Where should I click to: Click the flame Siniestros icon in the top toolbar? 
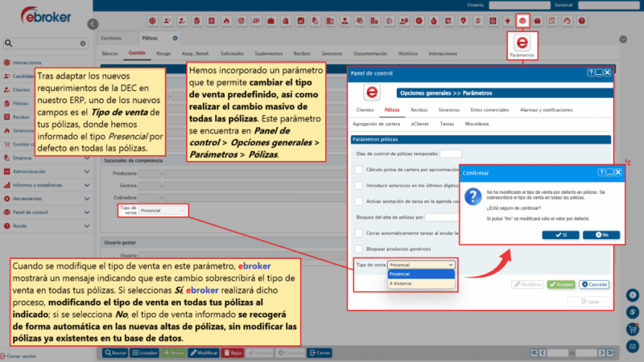click(x=226, y=21)
